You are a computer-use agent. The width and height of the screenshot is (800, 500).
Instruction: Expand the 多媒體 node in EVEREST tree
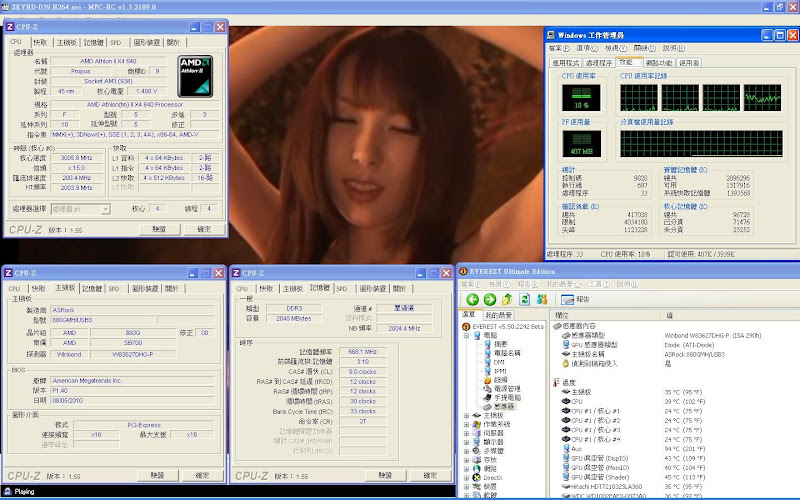pyautogui.click(x=466, y=451)
